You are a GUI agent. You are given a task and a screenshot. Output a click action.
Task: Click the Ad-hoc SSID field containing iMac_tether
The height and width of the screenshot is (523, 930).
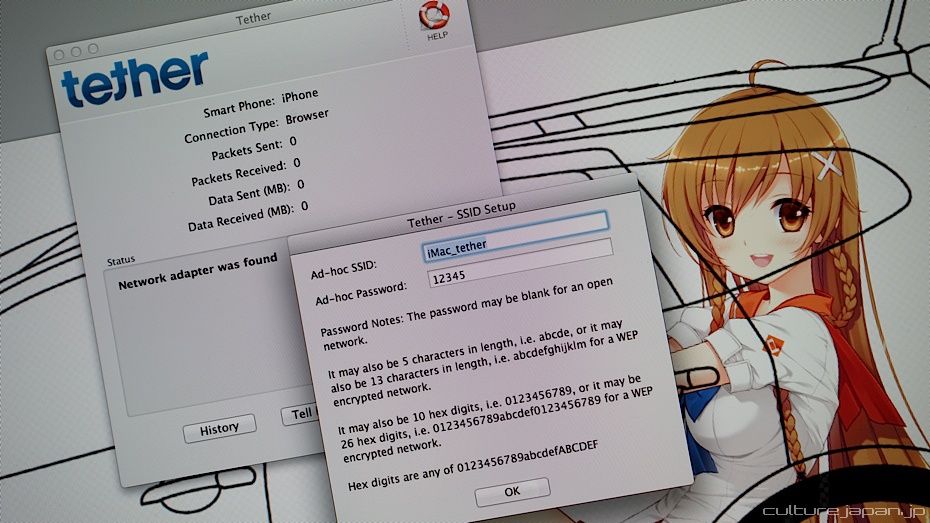coord(516,246)
